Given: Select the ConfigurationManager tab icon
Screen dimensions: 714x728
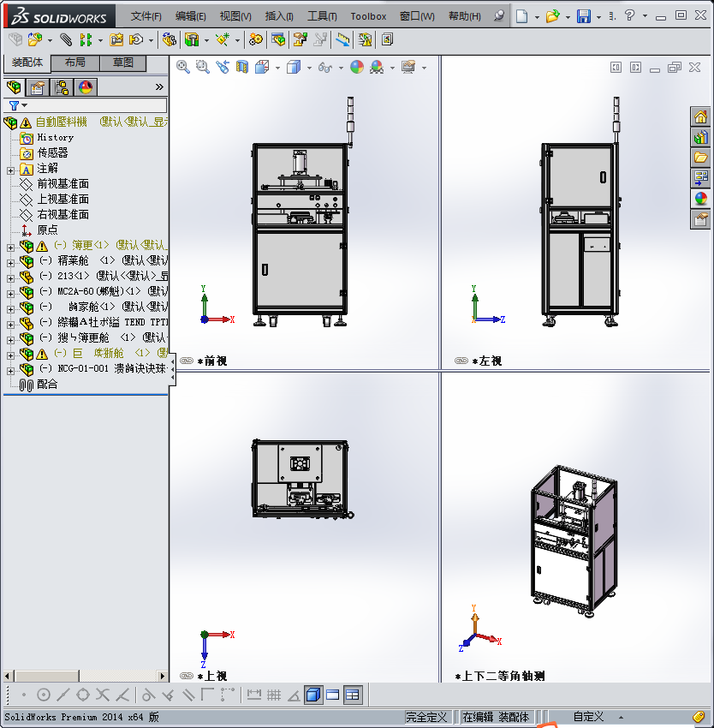Looking at the screenshot, I should tap(62, 87).
